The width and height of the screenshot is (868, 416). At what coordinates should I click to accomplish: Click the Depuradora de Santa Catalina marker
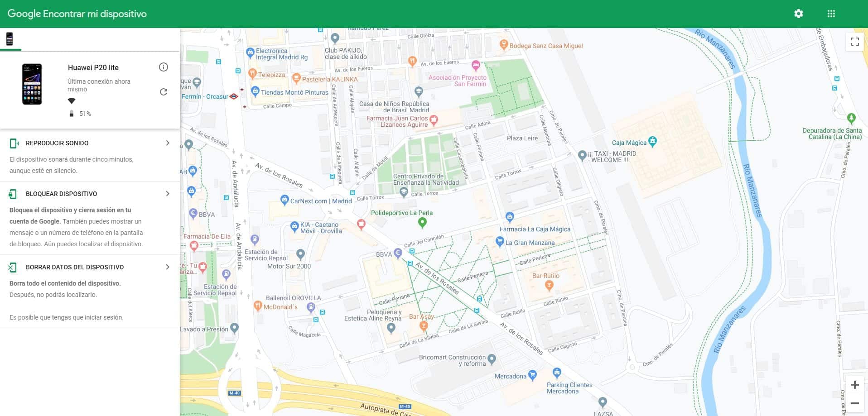point(851,119)
